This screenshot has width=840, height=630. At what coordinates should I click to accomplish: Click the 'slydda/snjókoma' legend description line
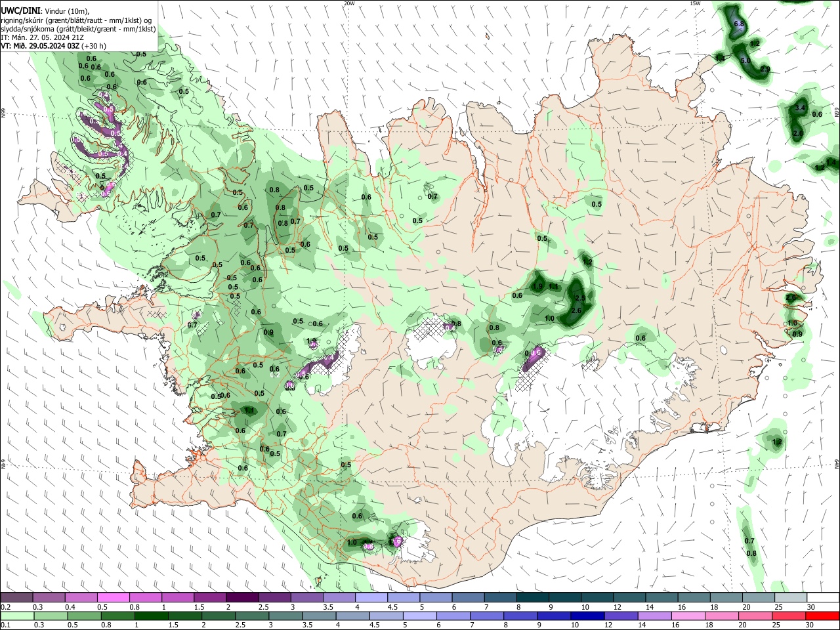point(78,29)
